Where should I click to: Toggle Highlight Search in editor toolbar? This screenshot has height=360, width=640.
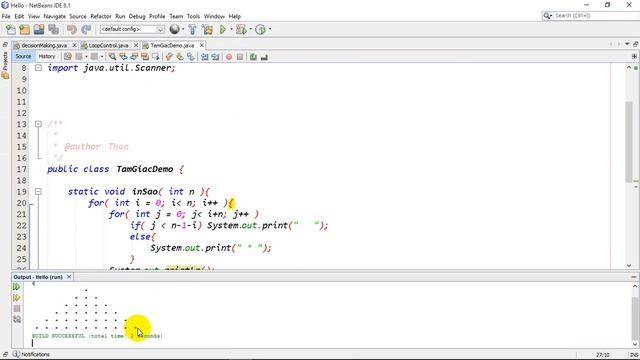(x=144, y=57)
